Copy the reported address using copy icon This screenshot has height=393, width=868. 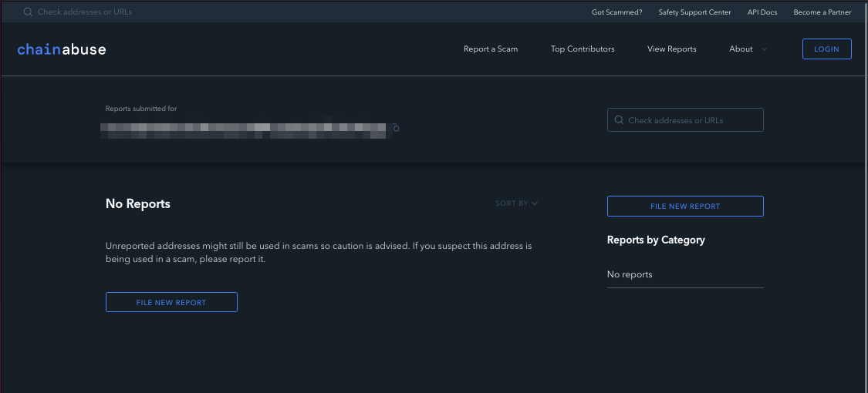point(396,128)
